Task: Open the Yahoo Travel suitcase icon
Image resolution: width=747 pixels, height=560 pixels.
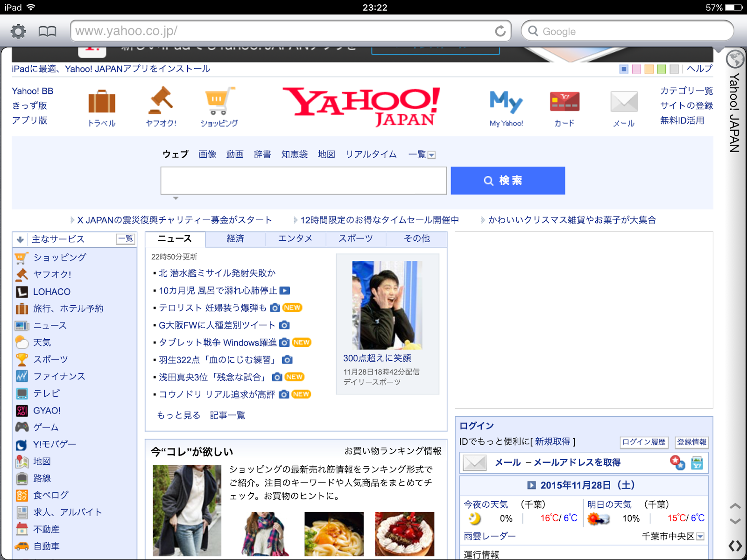Action: coord(102,102)
